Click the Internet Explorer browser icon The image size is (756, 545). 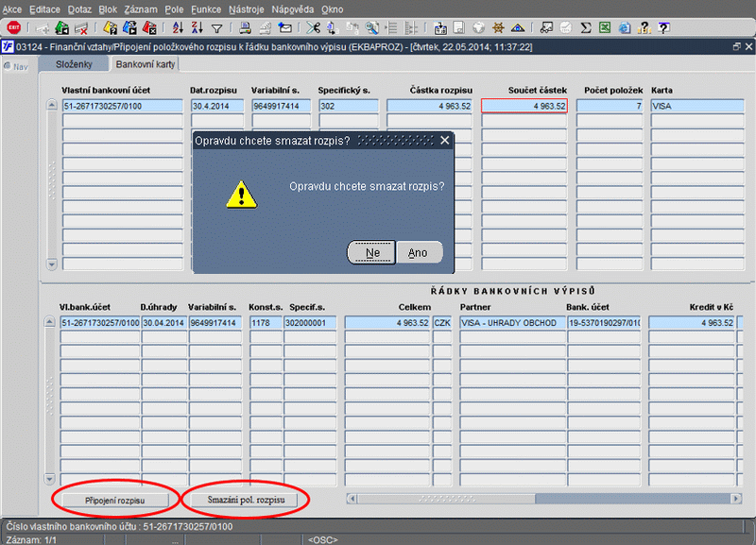click(x=625, y=28)
